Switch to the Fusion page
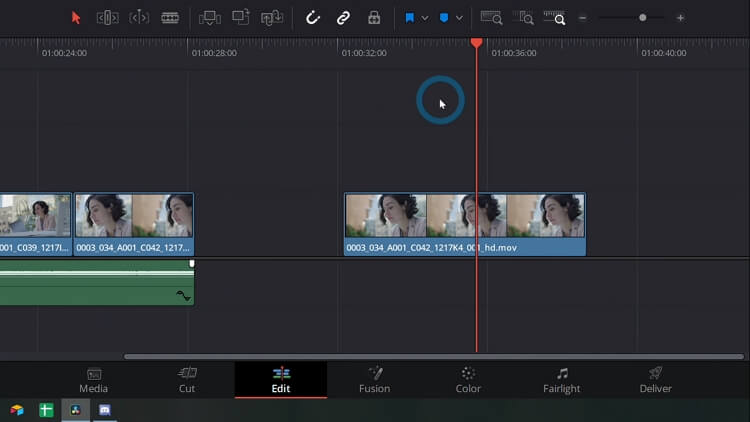Image resolution: width=750 pixels, height=422 pixels. [x=375, y=380]
